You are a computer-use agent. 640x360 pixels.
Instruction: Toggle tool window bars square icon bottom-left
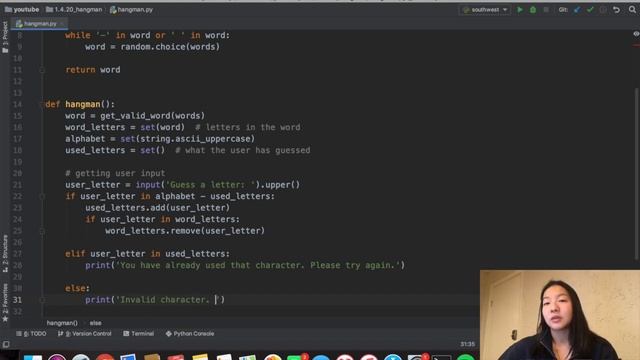[x=6, y=344]
